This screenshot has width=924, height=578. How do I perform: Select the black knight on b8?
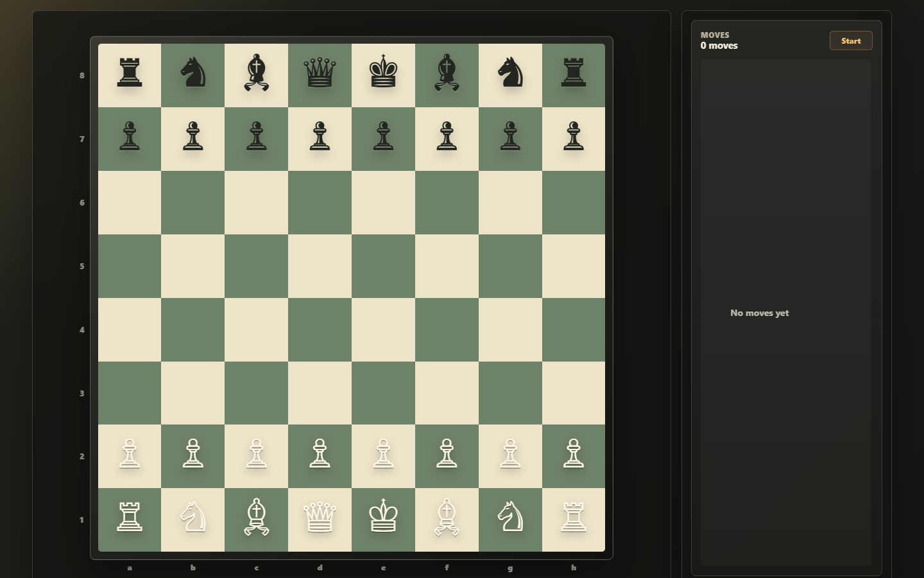tap(193, 75)
